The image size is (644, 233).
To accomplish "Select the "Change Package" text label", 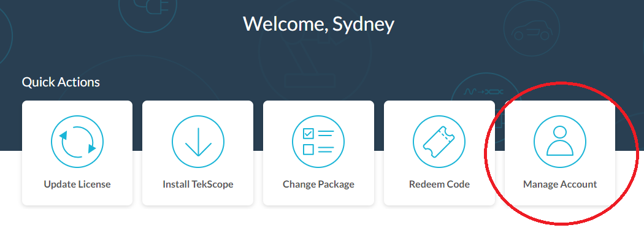I will click(318, 184).
